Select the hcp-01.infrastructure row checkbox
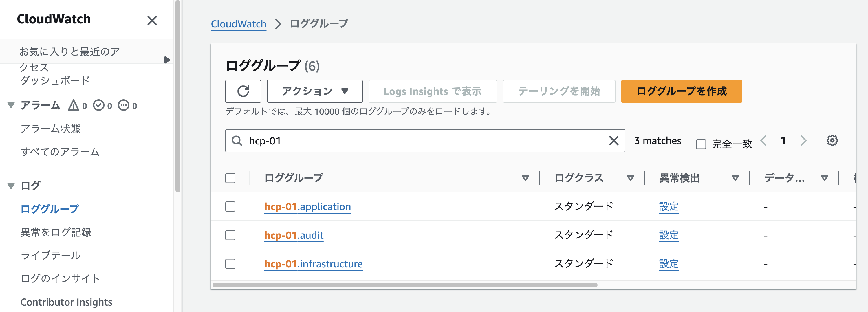This screenshot has height=312, width=868. point(230,264)
